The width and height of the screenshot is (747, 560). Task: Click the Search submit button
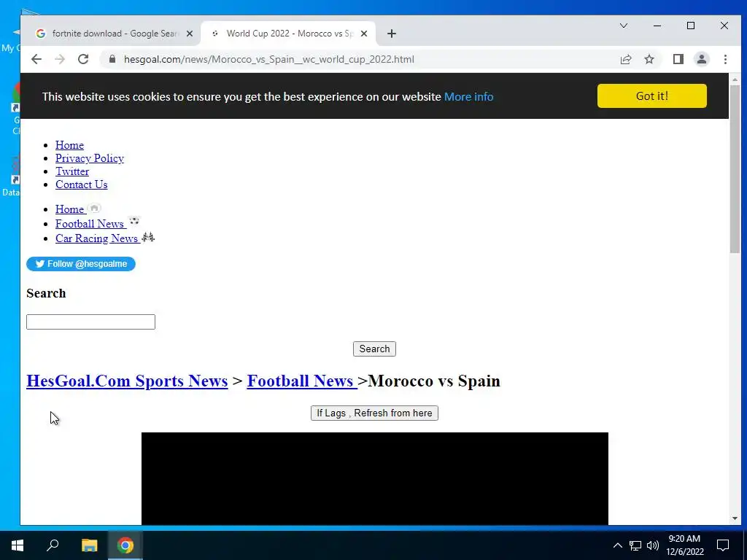click(x=374, y=349)
